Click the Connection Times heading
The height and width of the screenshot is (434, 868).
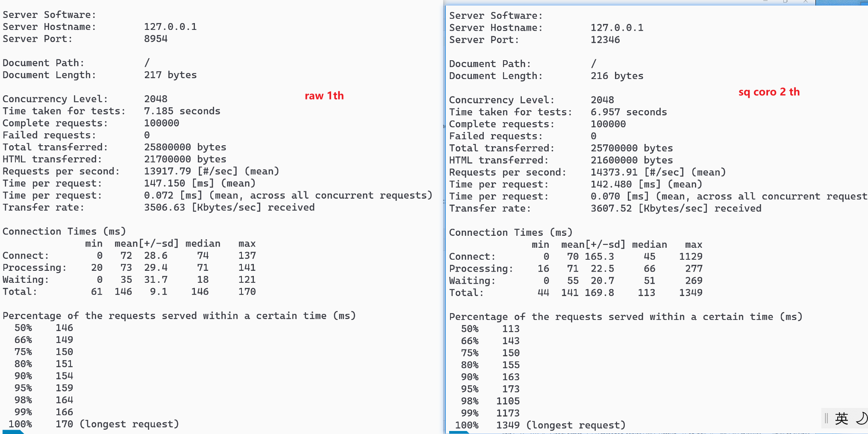pyautogui.click(x=64, y=231)
